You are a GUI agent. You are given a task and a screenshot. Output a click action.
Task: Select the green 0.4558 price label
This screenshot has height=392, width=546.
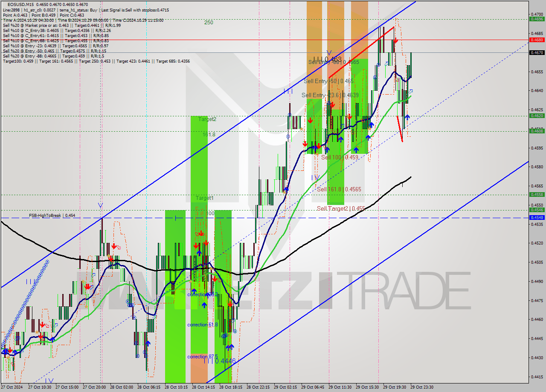537,194
